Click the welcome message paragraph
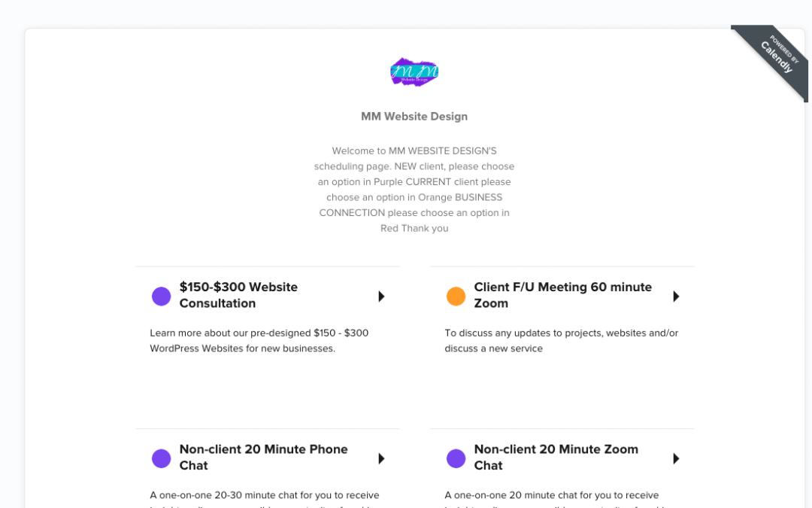This screenshot has width=812, height=508. pyautogui.click(x=414, y=189)
